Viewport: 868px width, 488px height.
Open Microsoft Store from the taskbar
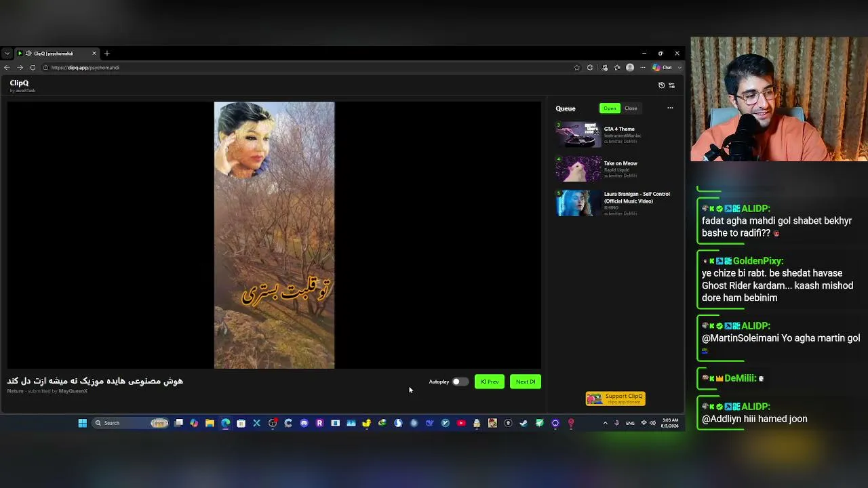pyautogui.click(x=241, y=423)
